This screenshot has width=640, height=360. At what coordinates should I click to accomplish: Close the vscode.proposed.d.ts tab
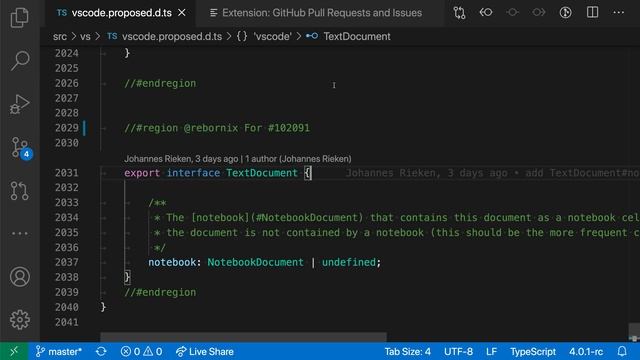pos(182,13)
